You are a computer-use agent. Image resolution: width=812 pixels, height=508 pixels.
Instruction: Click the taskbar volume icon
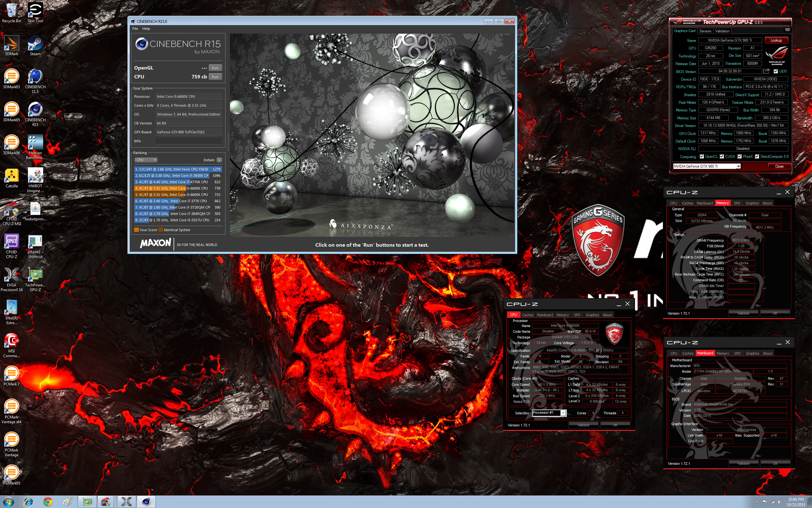tap(779, 502)
